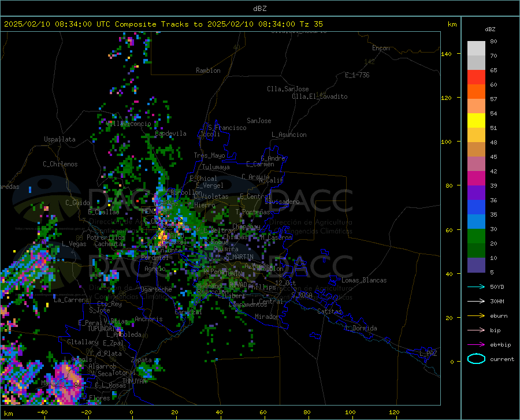Click the 'Tres_Mayo' map label
This screenshot has width=520, height=420.
[x=209, y=155]
